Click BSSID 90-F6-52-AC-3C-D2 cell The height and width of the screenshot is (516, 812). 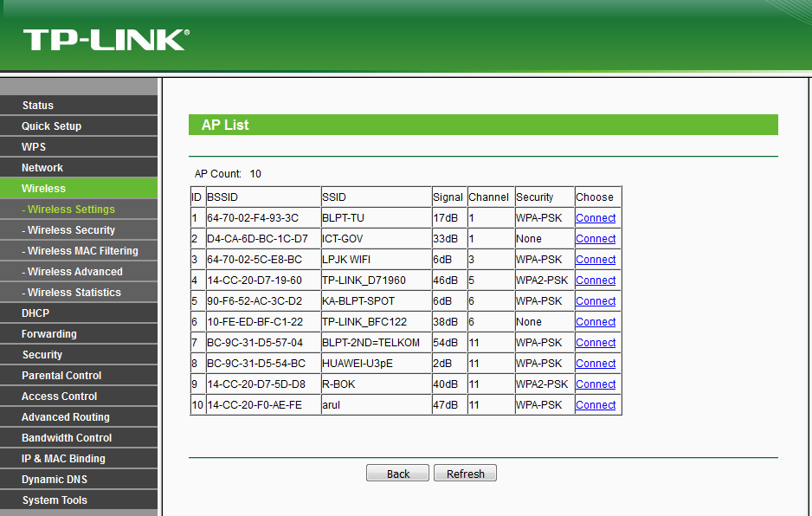point(263,301)
